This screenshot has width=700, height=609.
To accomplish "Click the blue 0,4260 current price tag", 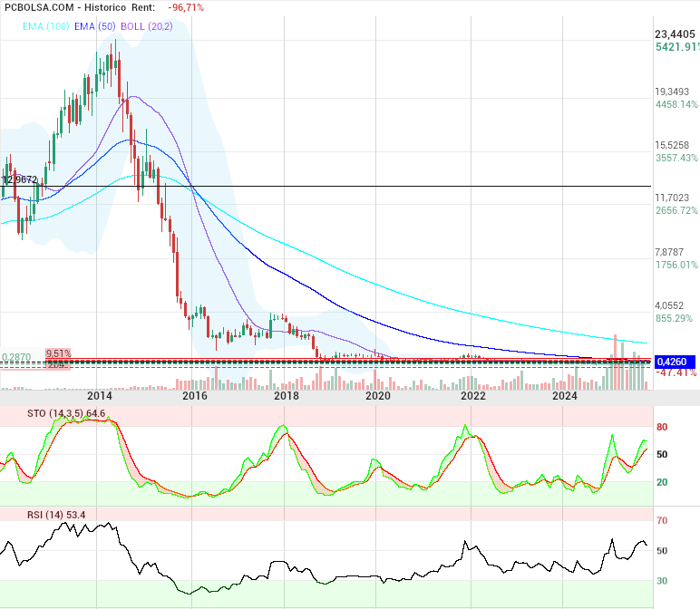I will point(675,361).
